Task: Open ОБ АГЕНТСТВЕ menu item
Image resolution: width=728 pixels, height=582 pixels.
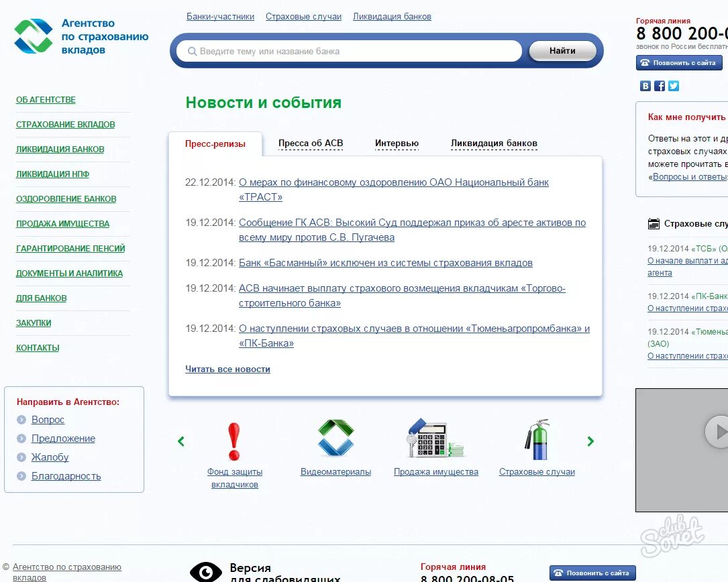Action: (46, 100)
